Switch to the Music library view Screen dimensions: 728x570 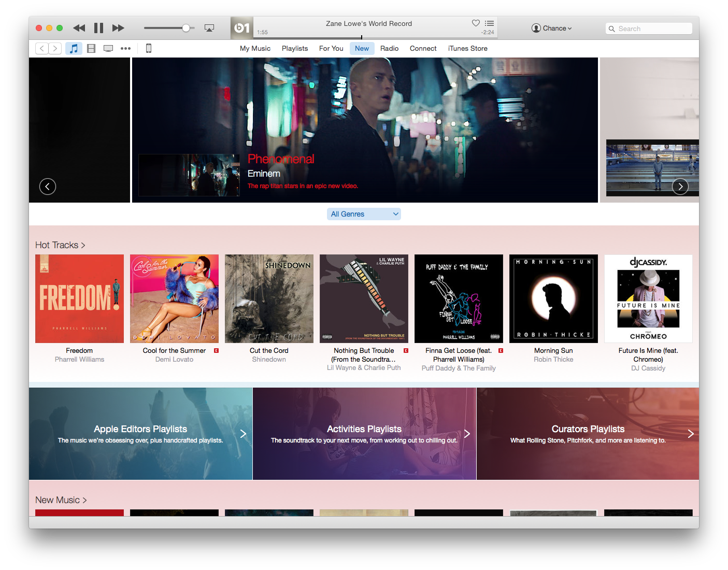click(x=74, y=49)
